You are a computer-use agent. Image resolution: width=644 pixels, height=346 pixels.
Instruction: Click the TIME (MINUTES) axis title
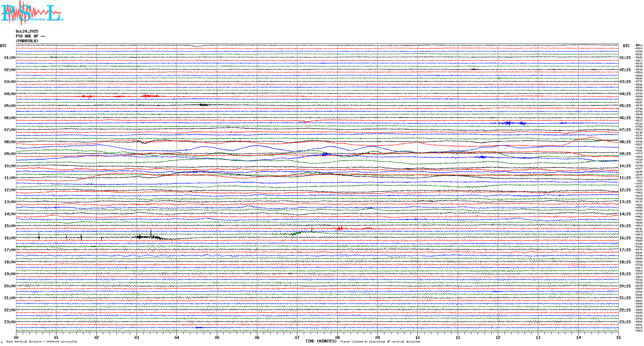click(321, 341)
